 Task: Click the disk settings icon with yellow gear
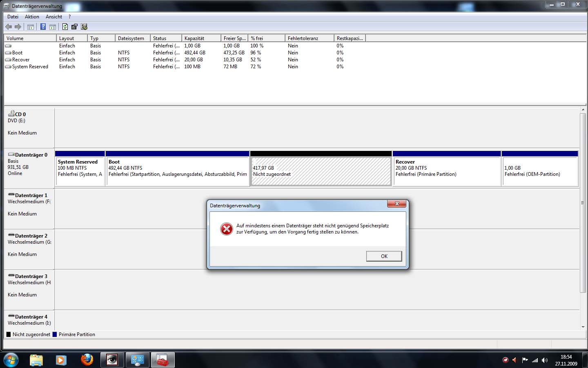point(84,27)
